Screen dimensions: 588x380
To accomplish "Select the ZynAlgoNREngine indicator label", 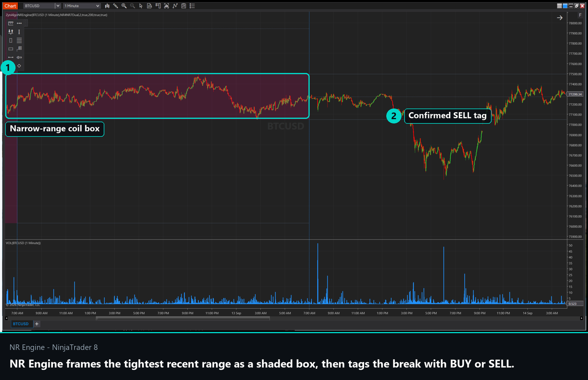I will click(x=56, y=15).
